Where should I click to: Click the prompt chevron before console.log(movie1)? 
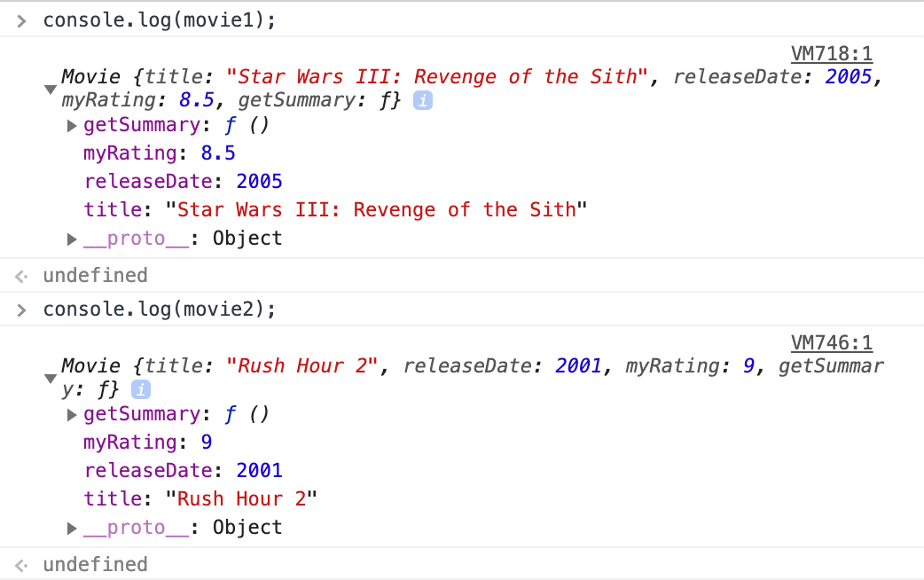(x=22, y=21)
